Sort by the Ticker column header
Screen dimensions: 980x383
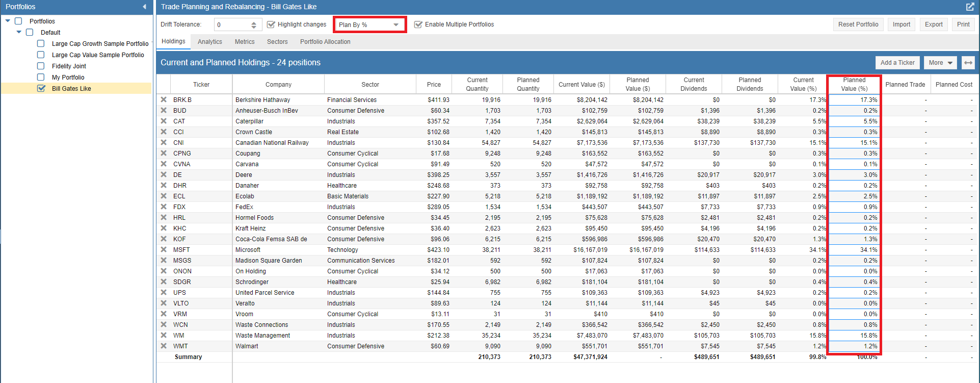coord(201,84)
